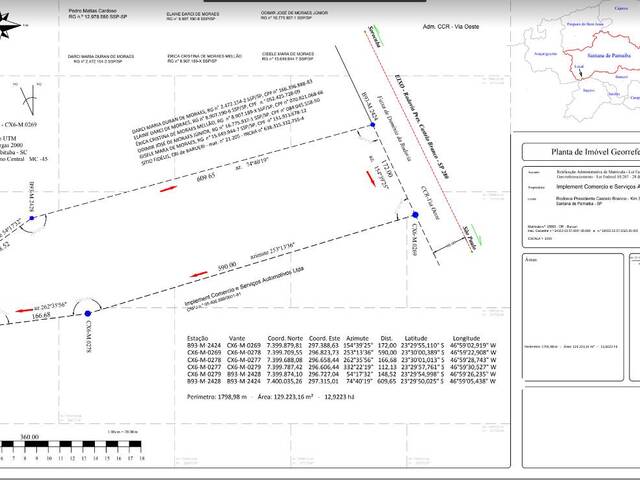Click the 'Dist.' column header
Image resolution: width=640 pixels, height=480 pixels.
pos(387,338)
